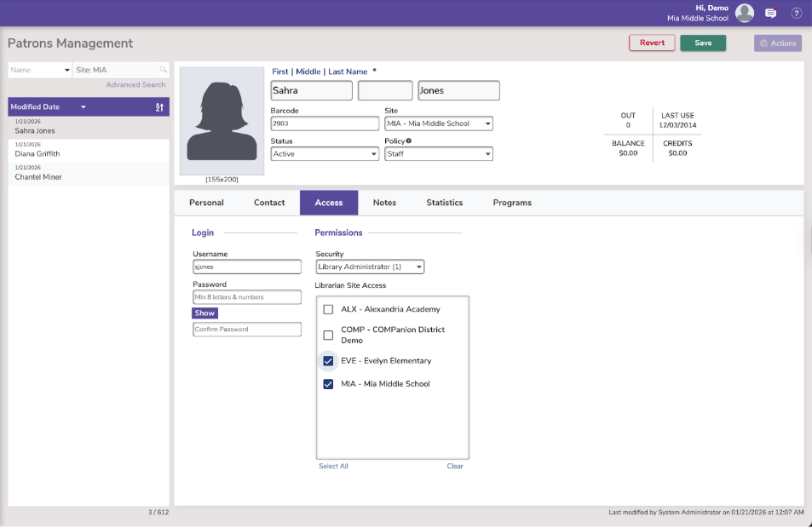This screenshot has height=528, width=812.
Task: Click the green Save button
Action: coord(703,43)
